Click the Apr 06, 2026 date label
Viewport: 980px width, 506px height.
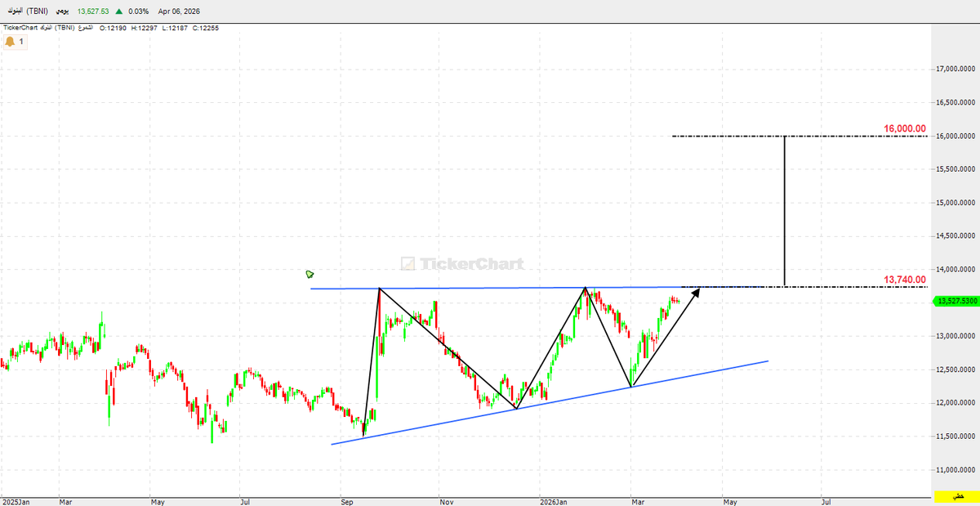[179, 11]
